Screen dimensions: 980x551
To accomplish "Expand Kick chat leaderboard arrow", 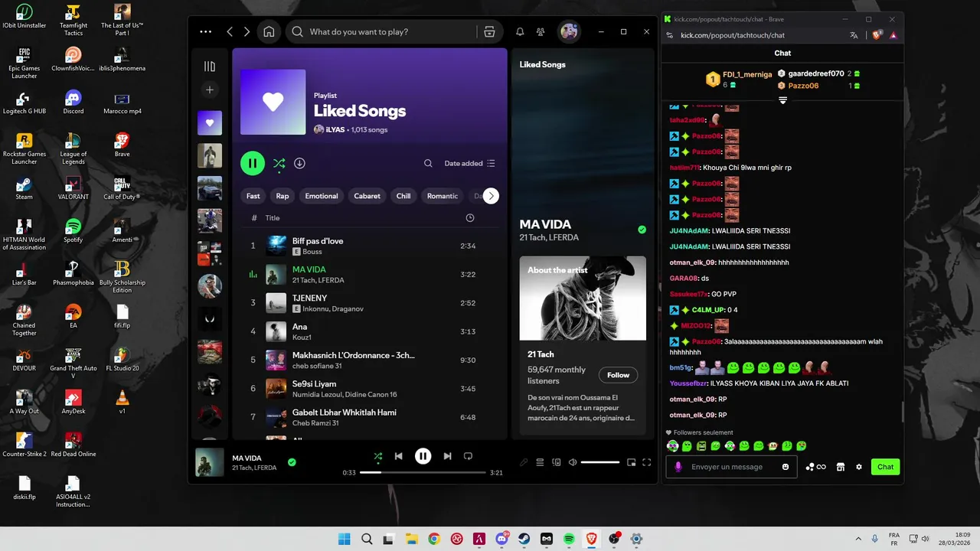I will pyautogui.click(x=782, y=100).
